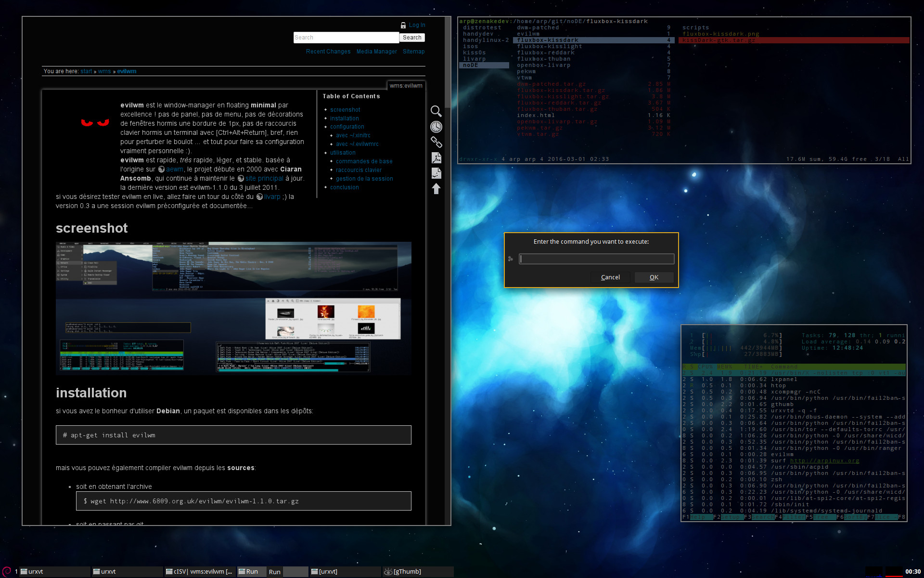Click OK in the run command dialog

coord(654,277)
